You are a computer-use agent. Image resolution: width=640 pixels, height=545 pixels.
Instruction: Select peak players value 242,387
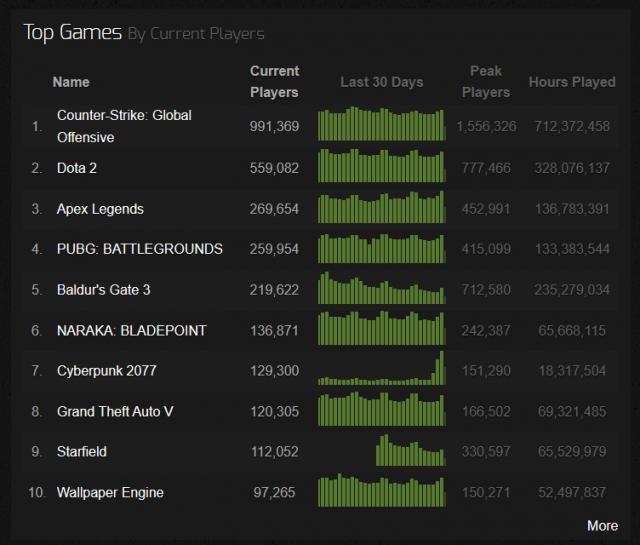[x=486, y=330]
